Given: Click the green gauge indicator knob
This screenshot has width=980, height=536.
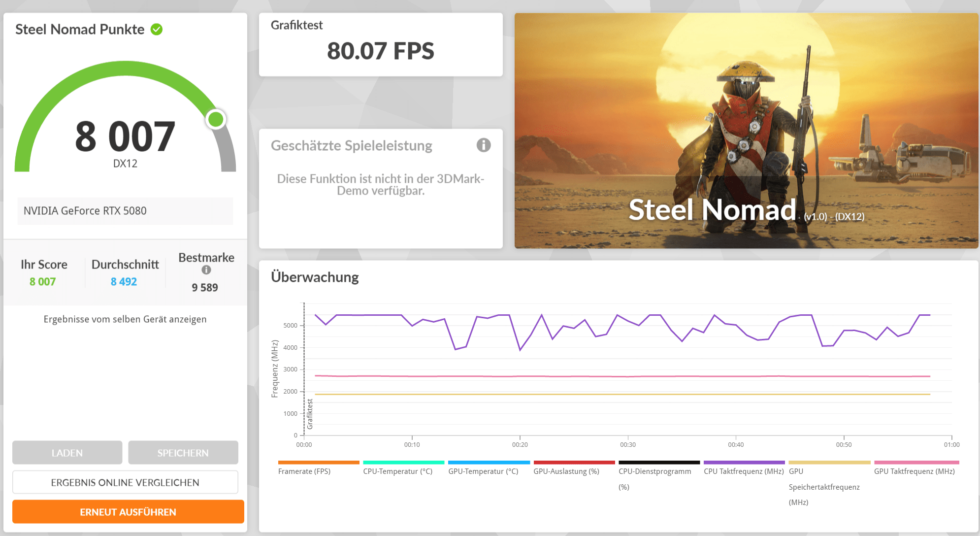Looking at the screenshot, I should [216, 119].
